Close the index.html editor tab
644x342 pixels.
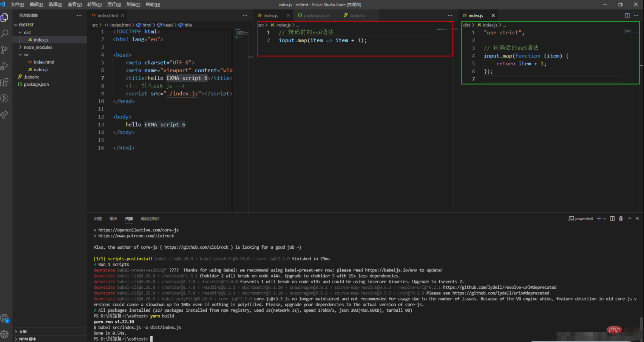(x=122, y=15)
